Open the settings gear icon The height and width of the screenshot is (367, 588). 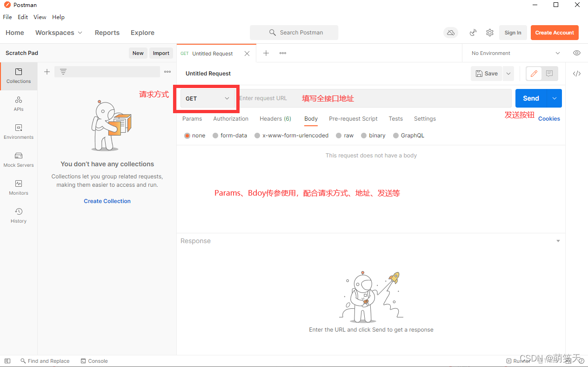point(490,33)
